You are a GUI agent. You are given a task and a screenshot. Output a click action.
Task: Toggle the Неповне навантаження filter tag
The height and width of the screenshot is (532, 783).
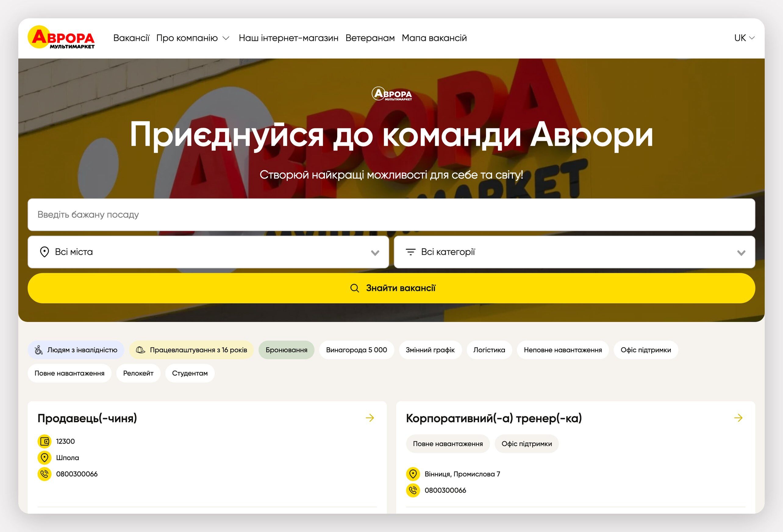tap(563, 350)
